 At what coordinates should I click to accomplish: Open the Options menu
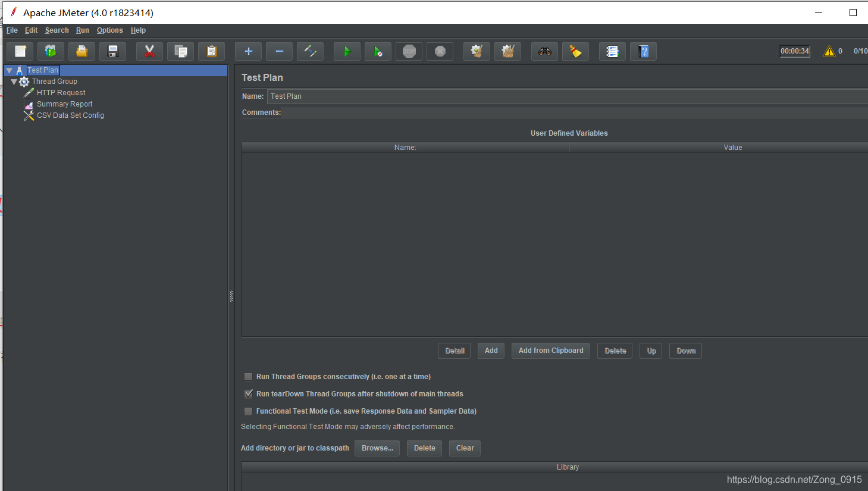point(110,30)
